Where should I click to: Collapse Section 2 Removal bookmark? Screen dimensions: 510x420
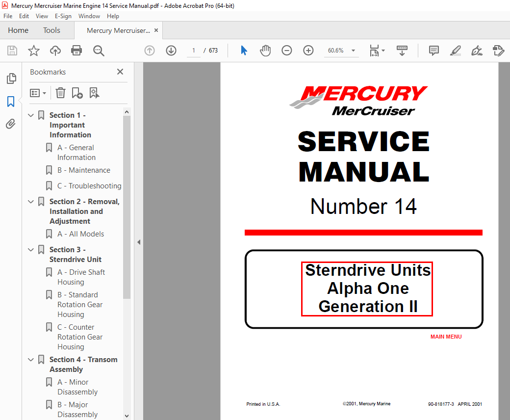pyautogui.click(x=31, y=202)
